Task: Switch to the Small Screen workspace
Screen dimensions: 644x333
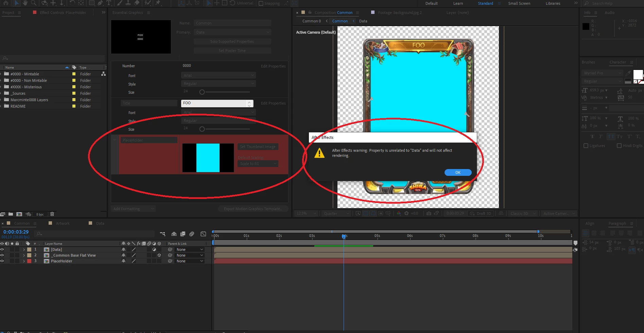Action: coord(519,3)
